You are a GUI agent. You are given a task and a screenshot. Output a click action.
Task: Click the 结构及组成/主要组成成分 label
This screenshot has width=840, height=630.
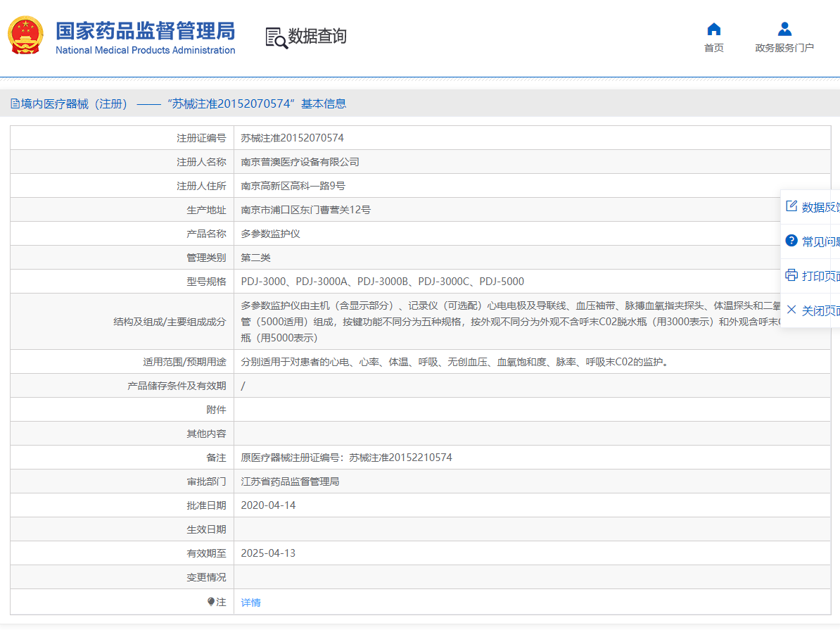tap(170, 322)
